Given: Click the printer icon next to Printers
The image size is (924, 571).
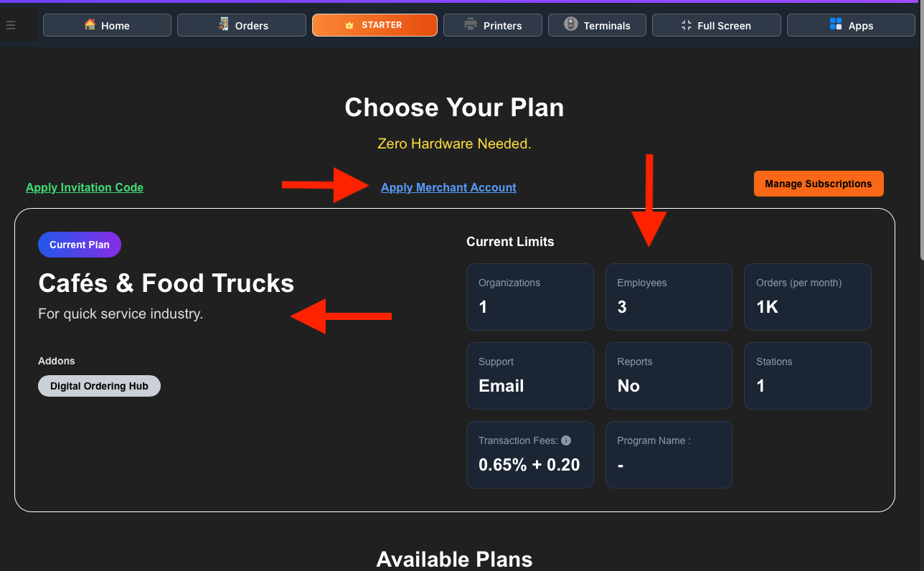Looking at the screenshot, I should 469,24.
